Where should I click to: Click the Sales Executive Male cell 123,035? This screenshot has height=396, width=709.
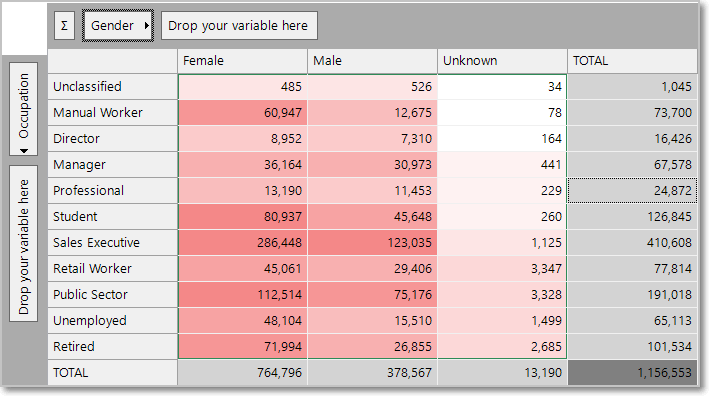tap(373, 243)
